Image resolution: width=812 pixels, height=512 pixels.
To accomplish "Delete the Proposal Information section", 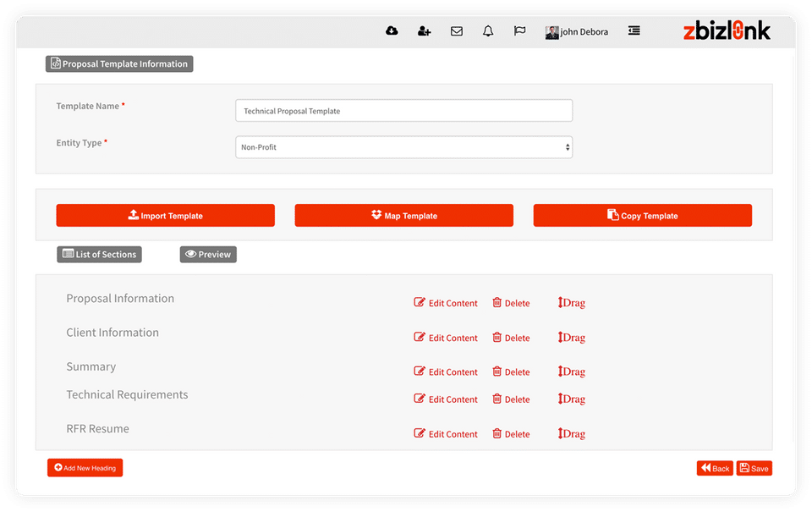I will point(511,303).
